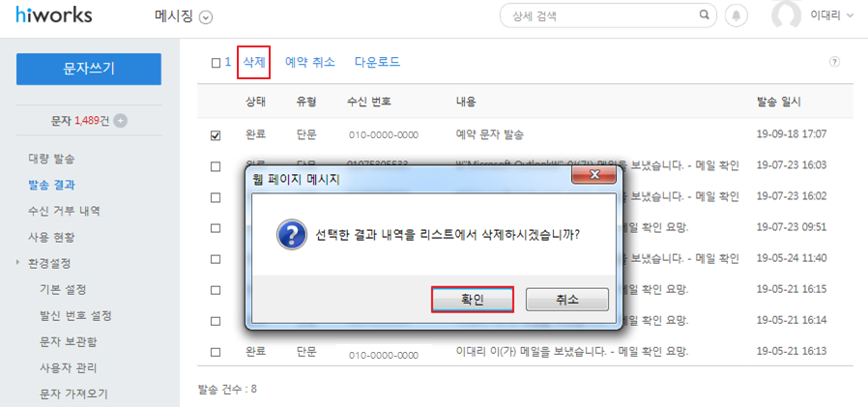
Task: Toggle the select-all checkbox next to 삭제
Action: [x=216, y=63]
